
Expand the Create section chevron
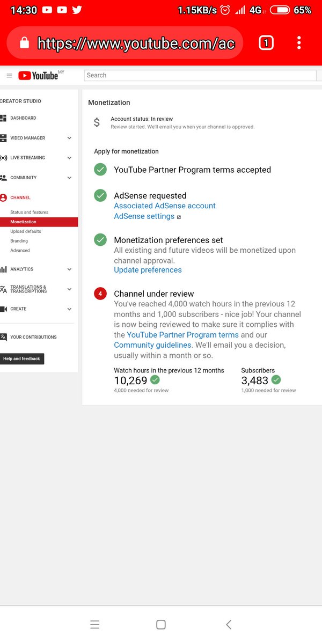pyautogui.click(x=69, y=309)
